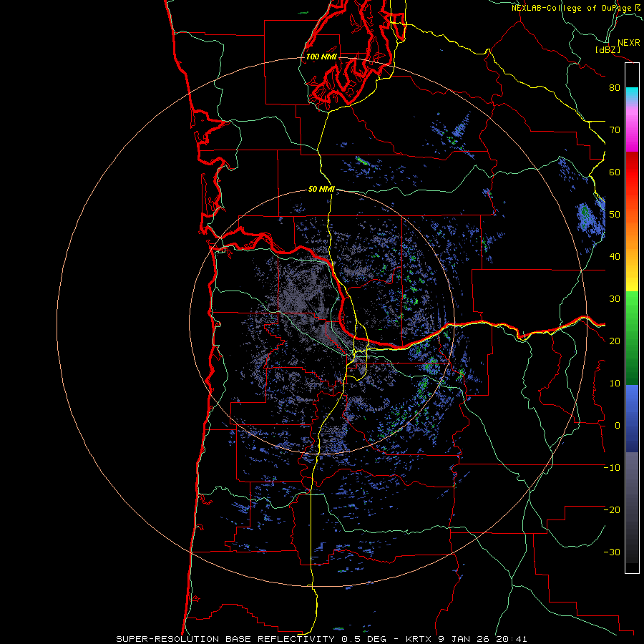Image resolution: width=644 pixels, height=644 pixels.
Task: Click the 20:41 timestamp
Action: tap(513, 639)
